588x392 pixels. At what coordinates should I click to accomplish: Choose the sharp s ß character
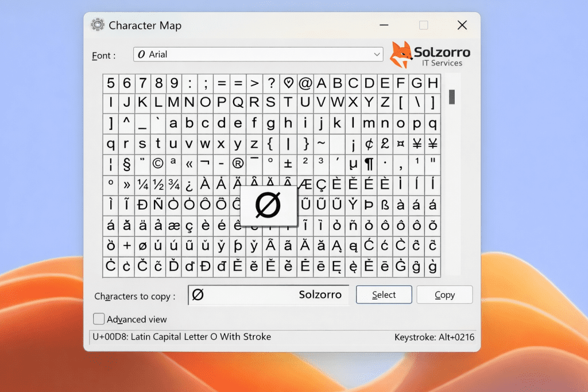point(385,204)
